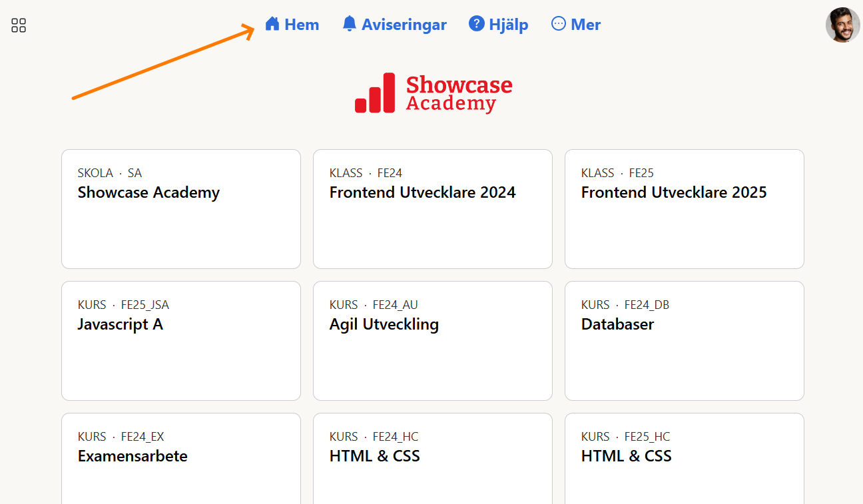Screen dimensions: 863x504
Task: Open the Frontend Utvecklare 2024 class card
Action: 433,209
